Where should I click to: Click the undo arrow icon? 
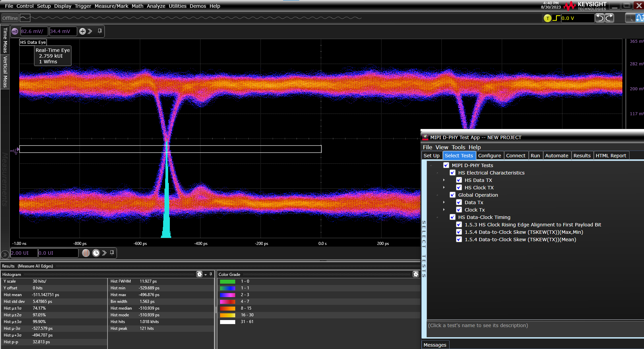click(x=600, y=18)
